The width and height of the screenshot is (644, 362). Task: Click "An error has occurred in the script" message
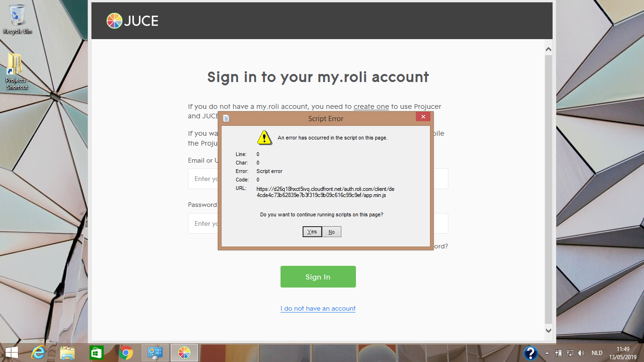click(332, 138)
